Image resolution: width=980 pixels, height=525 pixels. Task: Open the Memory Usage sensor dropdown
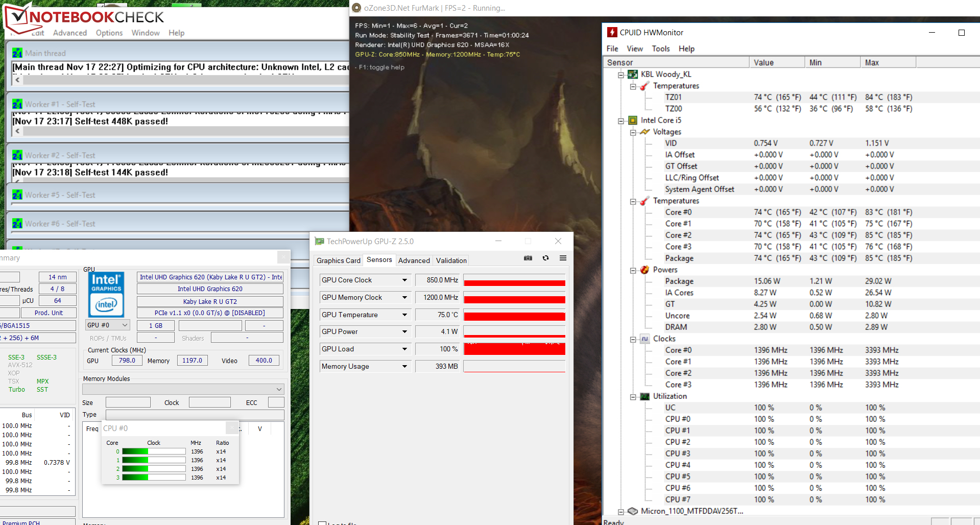point(404,366)
